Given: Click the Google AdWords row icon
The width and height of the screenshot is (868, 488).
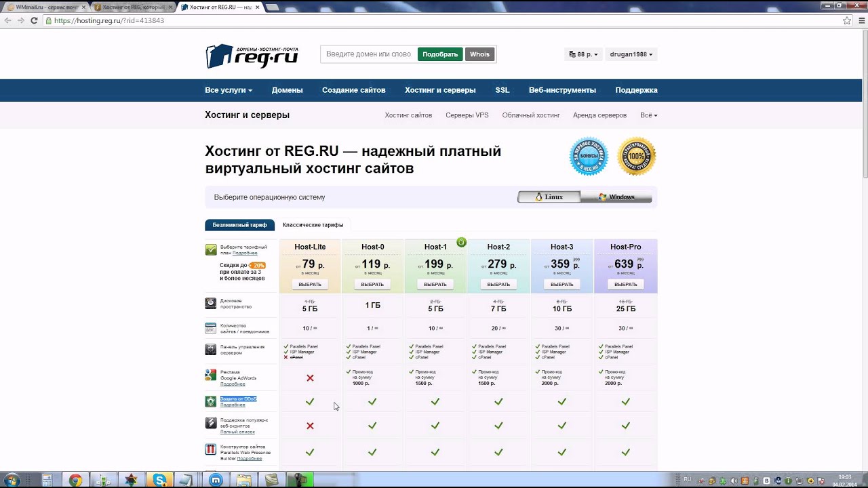Looking at the screenshot, I should click(211, 375).
